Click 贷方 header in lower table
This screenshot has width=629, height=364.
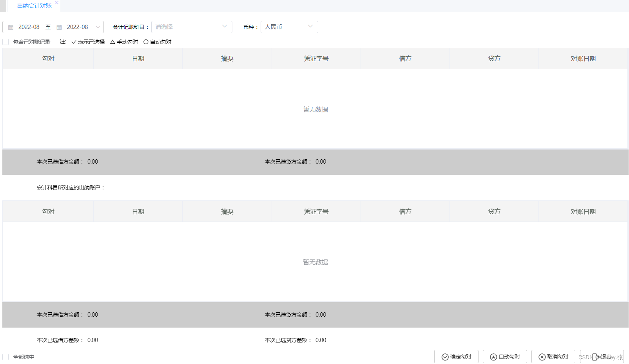click(x=494, y=211)
